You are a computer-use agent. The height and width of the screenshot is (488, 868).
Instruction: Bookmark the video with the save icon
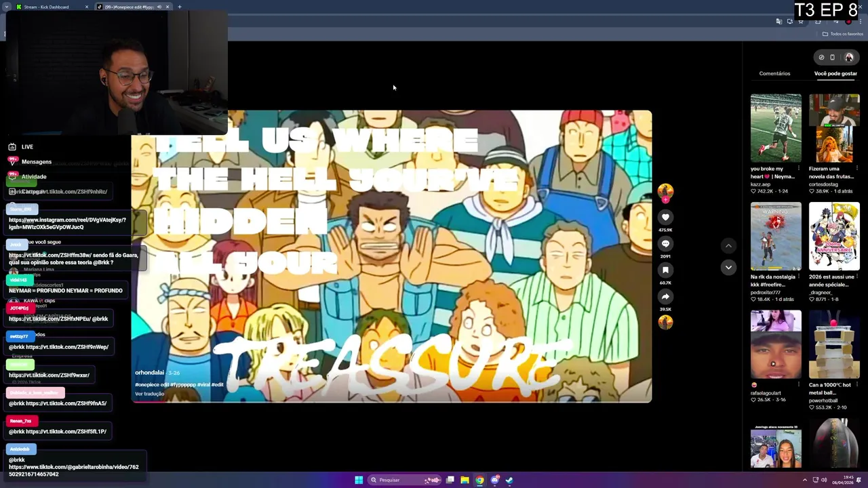[x=665, y=270]
